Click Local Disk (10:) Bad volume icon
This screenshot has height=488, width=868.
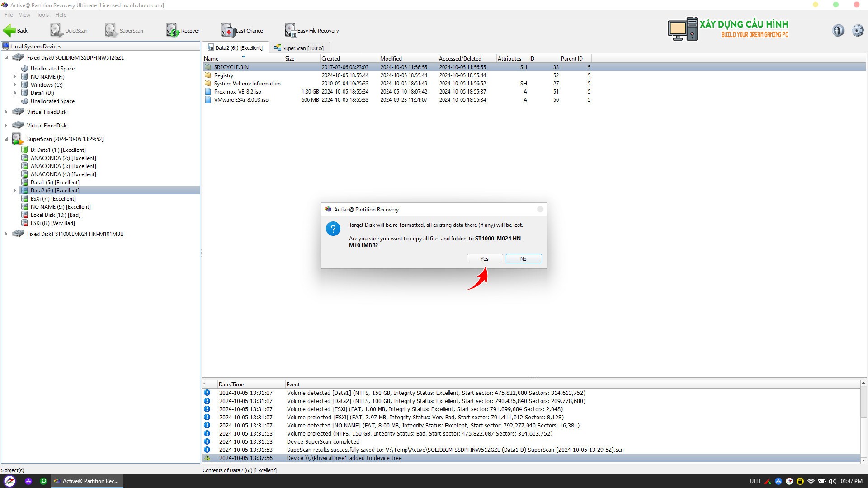[x=25, y=215]
